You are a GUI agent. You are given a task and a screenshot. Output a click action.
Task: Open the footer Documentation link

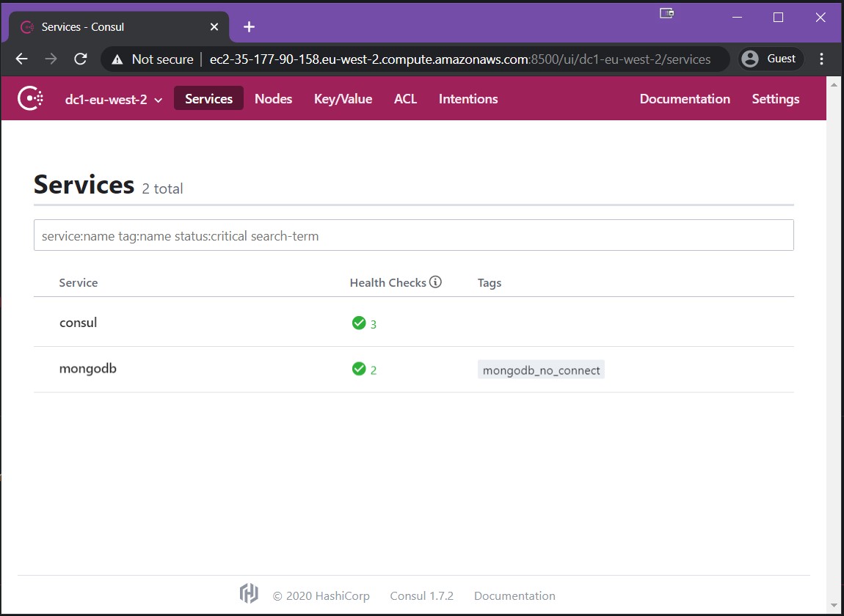click(x=514, y=595)
